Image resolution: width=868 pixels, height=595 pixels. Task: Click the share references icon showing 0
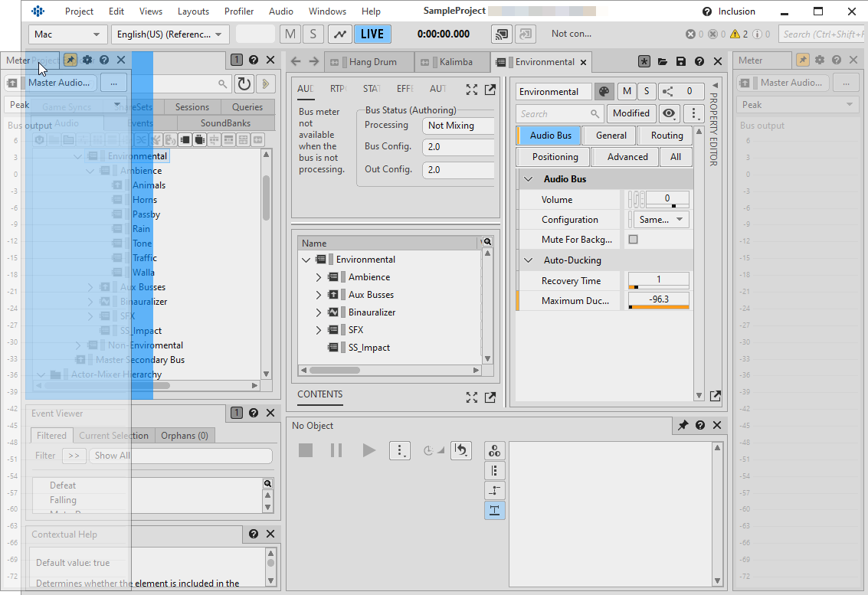(x=680, y=92)
